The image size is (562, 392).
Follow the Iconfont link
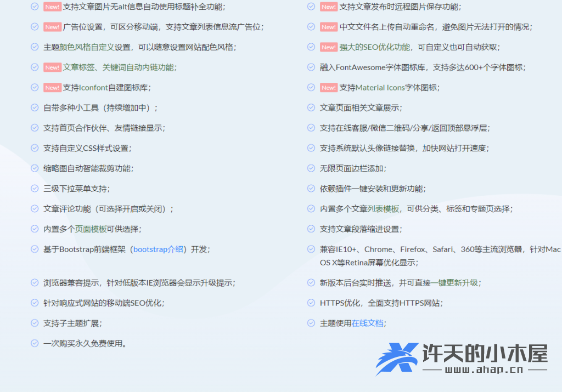[93, 88]
